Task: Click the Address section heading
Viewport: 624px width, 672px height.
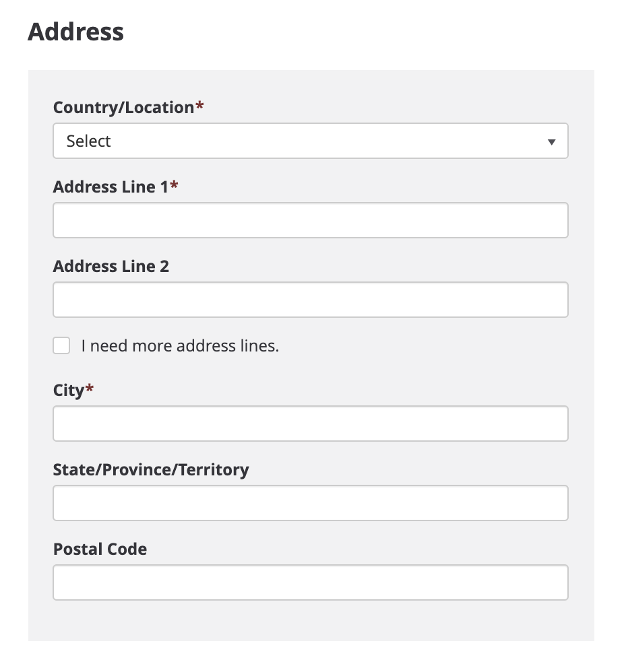Action: pyautogui.click(x=75, y=32)
